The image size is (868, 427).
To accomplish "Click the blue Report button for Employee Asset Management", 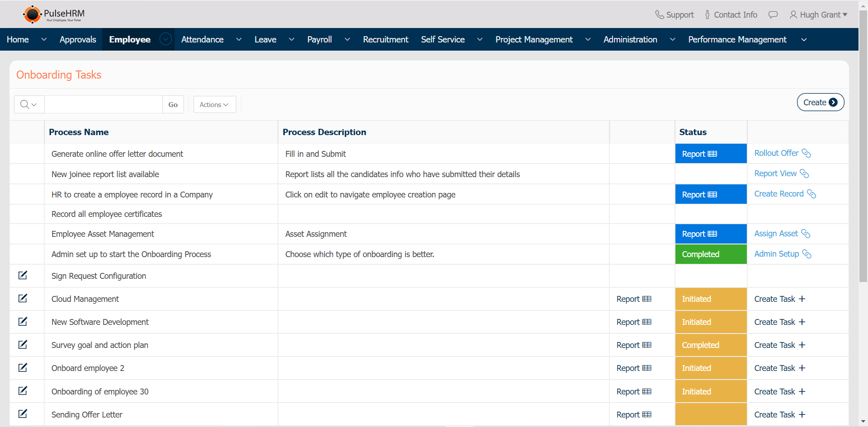I will (x=710, y=234).
